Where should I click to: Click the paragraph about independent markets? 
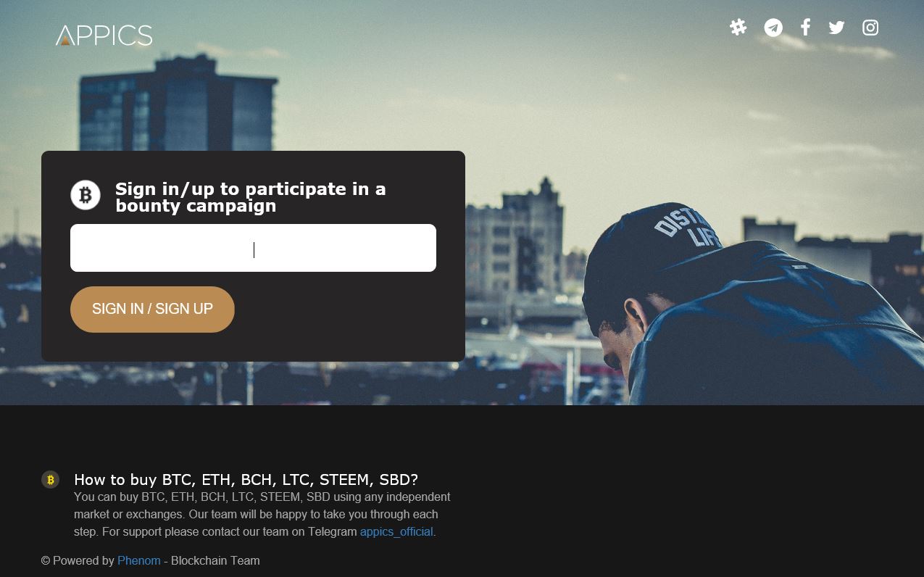[x=262, y=514]
